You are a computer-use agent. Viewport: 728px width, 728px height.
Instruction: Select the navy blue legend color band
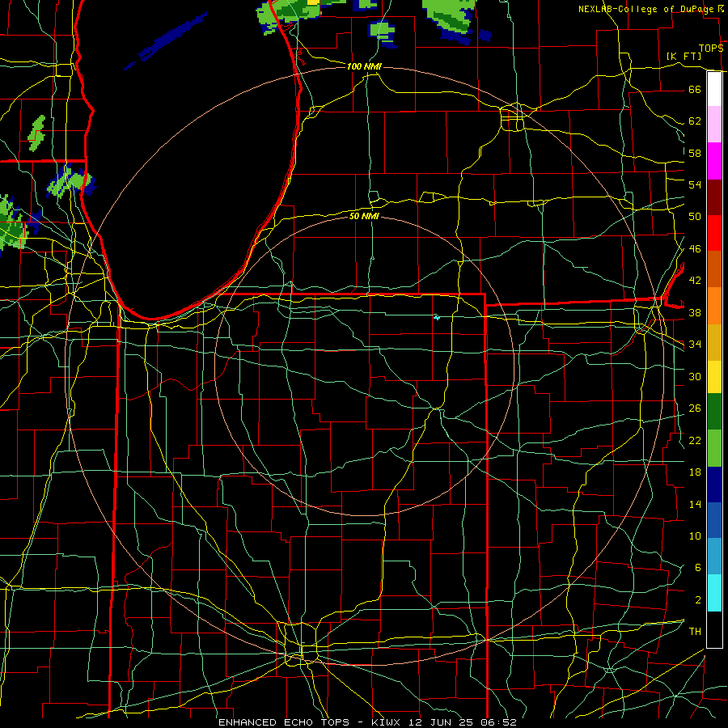(714, 485)
